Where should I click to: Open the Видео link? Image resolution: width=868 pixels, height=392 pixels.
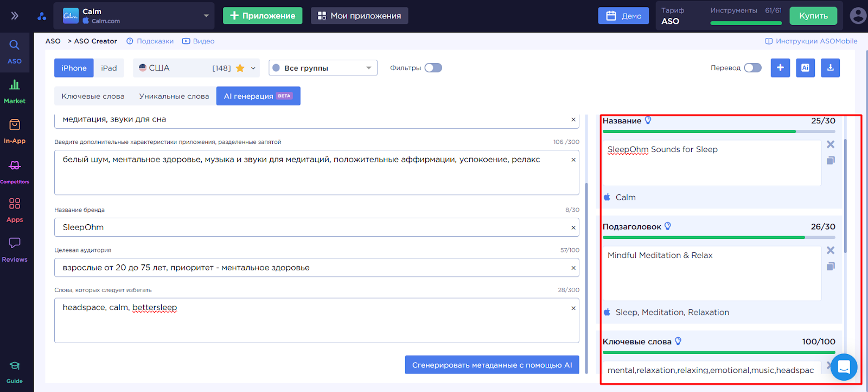point(198,41)
